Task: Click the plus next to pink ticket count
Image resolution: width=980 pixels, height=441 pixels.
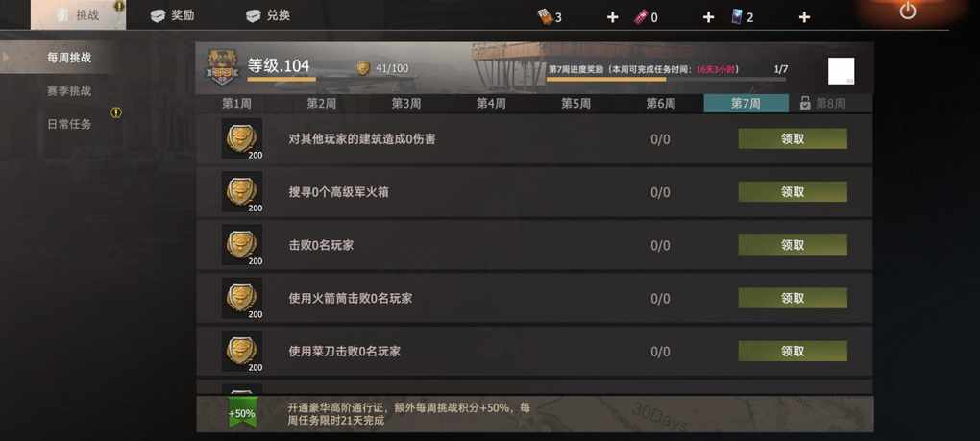Action: [x=708, y=17]
